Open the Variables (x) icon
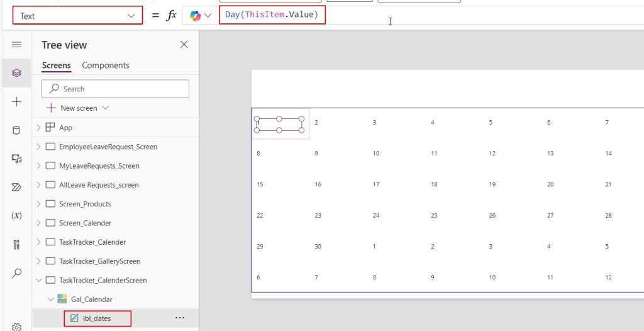Screen dimensions: 644x331 pyautogui.click(x=16, y=215)
